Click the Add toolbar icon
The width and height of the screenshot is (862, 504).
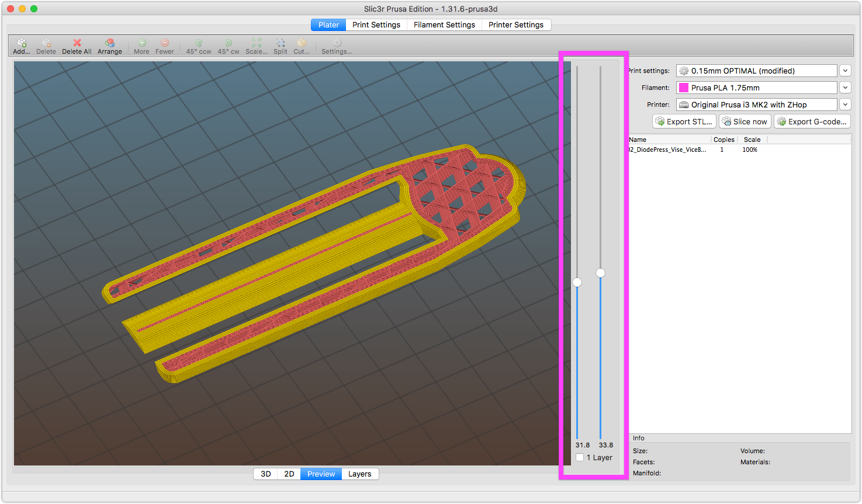click(x=22, y=43)
